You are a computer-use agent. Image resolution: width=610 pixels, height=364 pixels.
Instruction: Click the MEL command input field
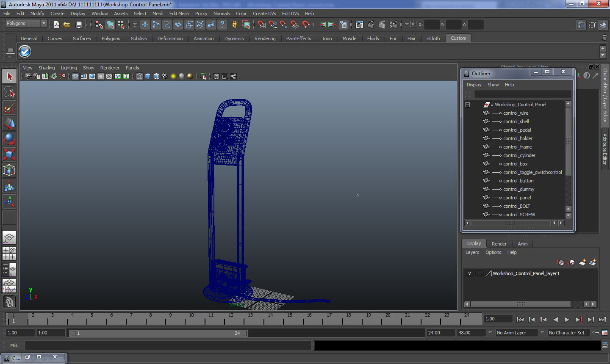pos(168,345)
